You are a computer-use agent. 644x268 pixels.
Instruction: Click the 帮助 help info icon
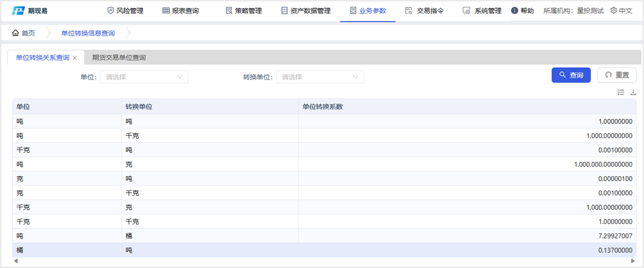tap(515, 11)
